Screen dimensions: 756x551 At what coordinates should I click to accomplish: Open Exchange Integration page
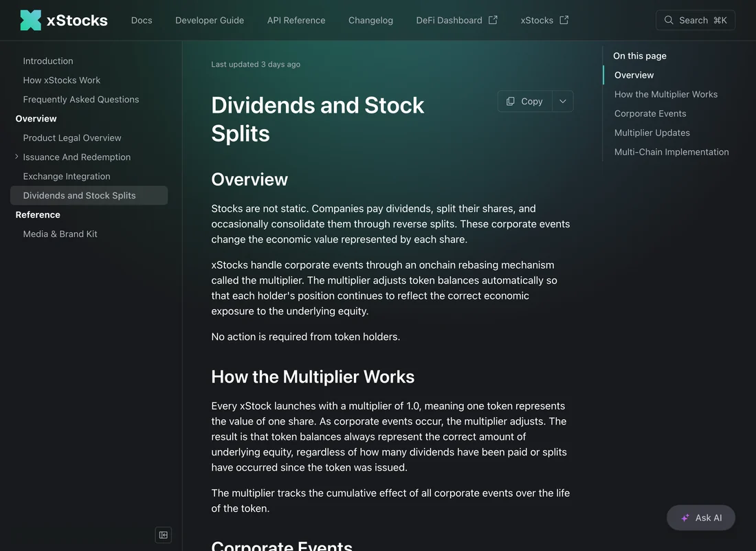coord(67,177)
